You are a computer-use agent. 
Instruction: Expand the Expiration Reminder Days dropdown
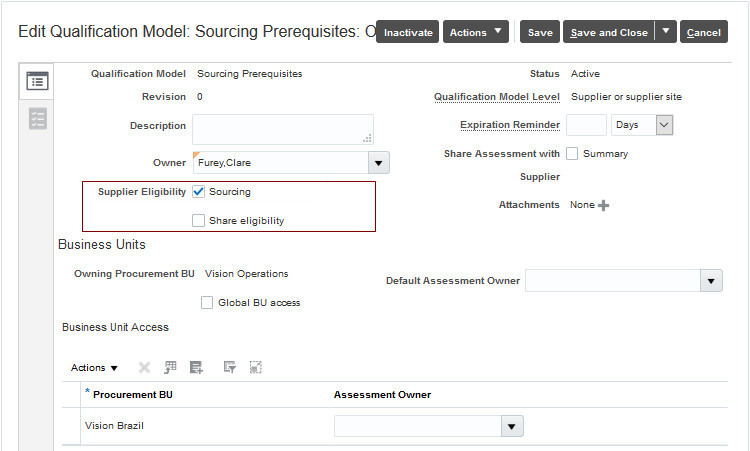tap(664, 125)
